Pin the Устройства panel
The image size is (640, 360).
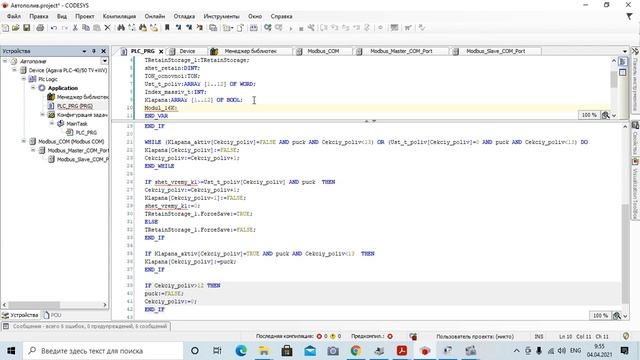93,51
